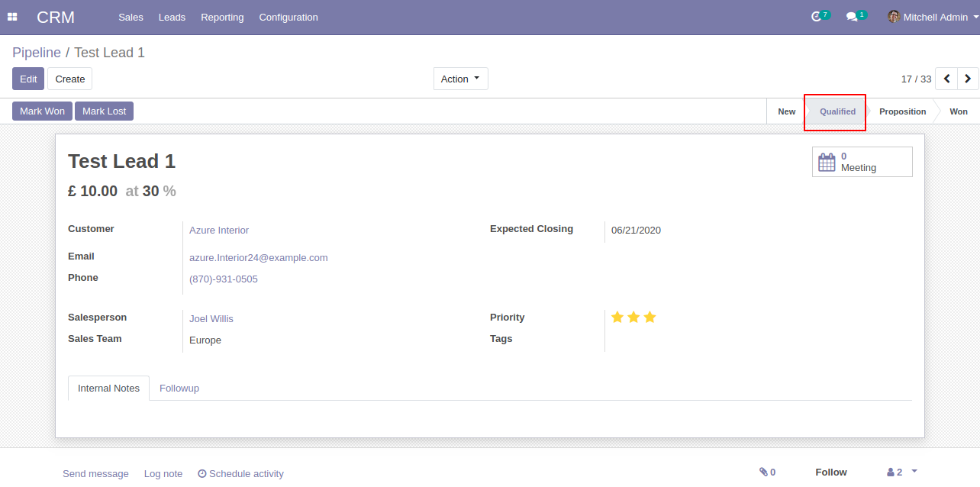The width and height of the screenshot is (980, 487).
Task: Click Mark Won button
Action: [42, 111]
